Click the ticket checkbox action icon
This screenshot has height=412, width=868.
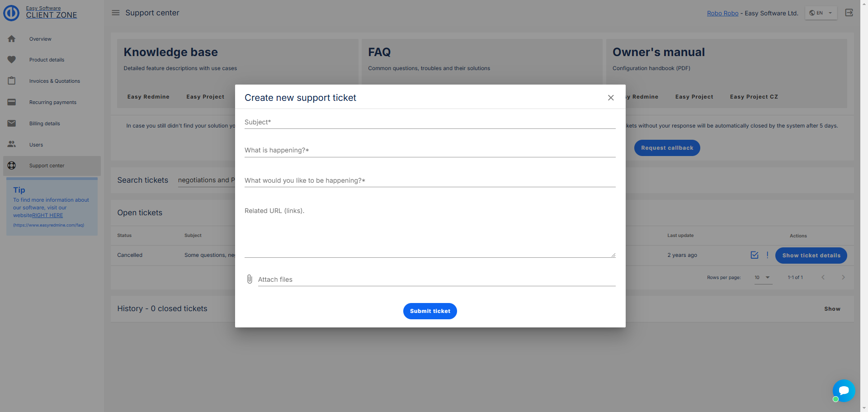click(755, 255)
